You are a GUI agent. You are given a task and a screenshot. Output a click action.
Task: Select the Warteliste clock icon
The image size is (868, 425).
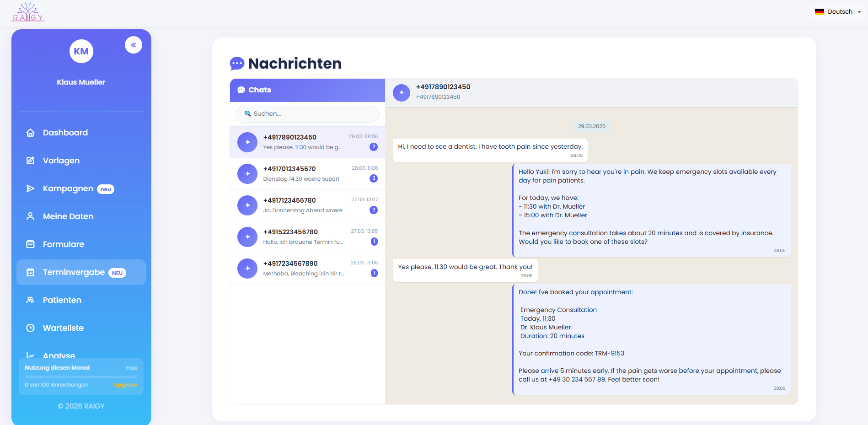pos(30,328)
